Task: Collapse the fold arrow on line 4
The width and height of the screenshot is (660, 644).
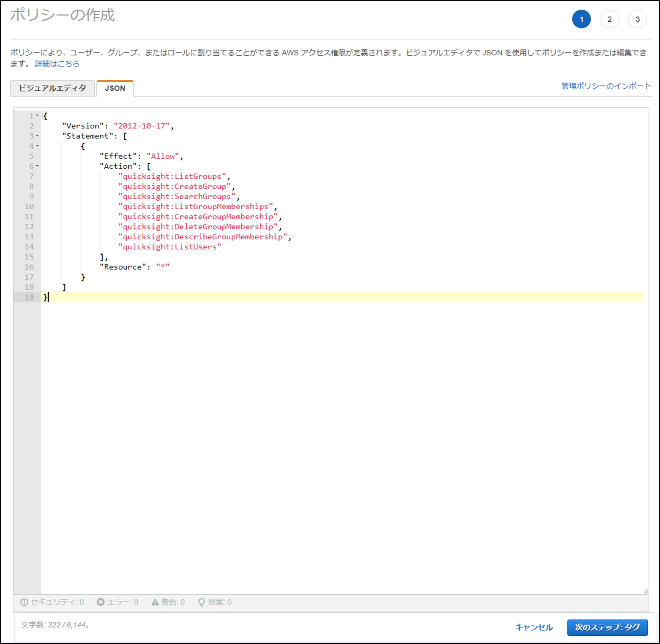Action: click(x=37, y=146)
